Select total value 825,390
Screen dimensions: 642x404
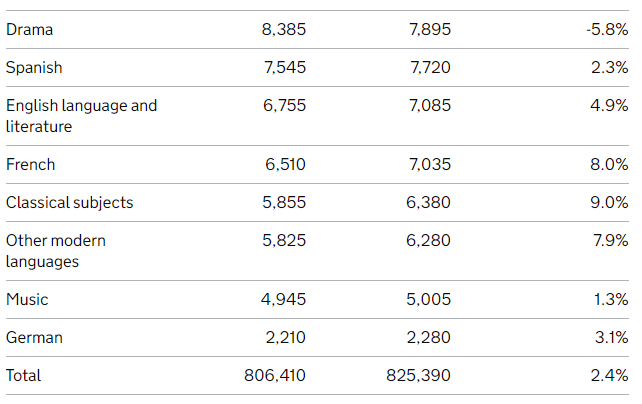[418, 375]
